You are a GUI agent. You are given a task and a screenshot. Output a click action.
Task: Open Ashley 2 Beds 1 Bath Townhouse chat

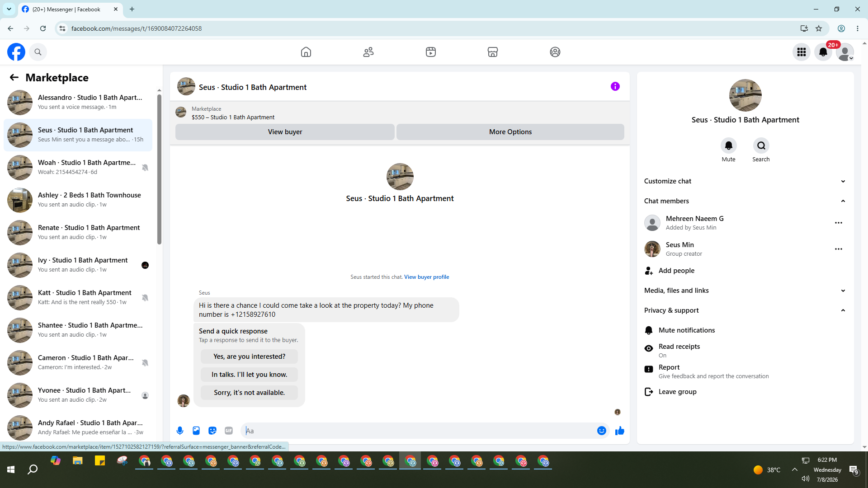(78, 200)
